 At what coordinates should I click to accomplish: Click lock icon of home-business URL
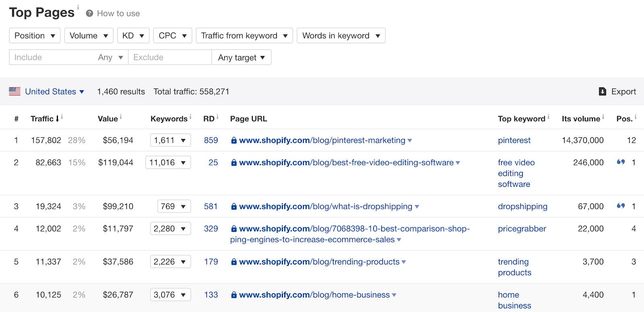(x=234, y=294)
